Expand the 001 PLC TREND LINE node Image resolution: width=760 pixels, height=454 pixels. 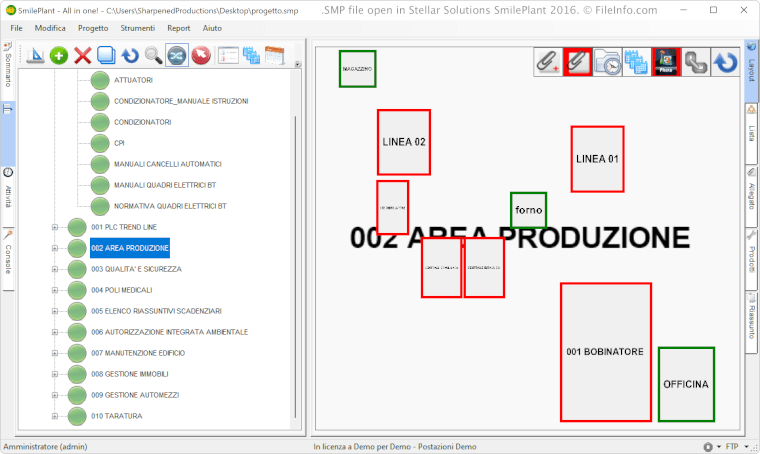coord(55,227)
